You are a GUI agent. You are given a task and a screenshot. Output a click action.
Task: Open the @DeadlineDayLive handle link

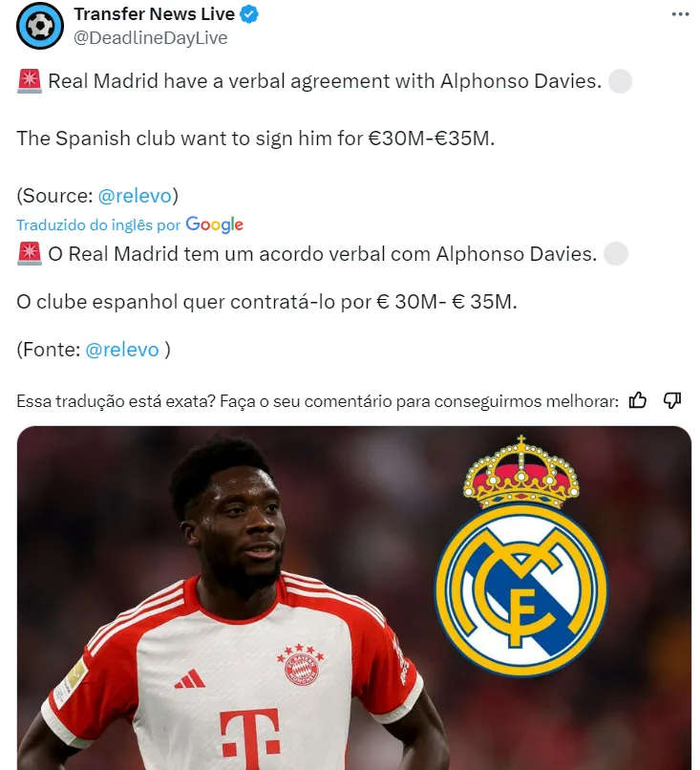(151, 38)
